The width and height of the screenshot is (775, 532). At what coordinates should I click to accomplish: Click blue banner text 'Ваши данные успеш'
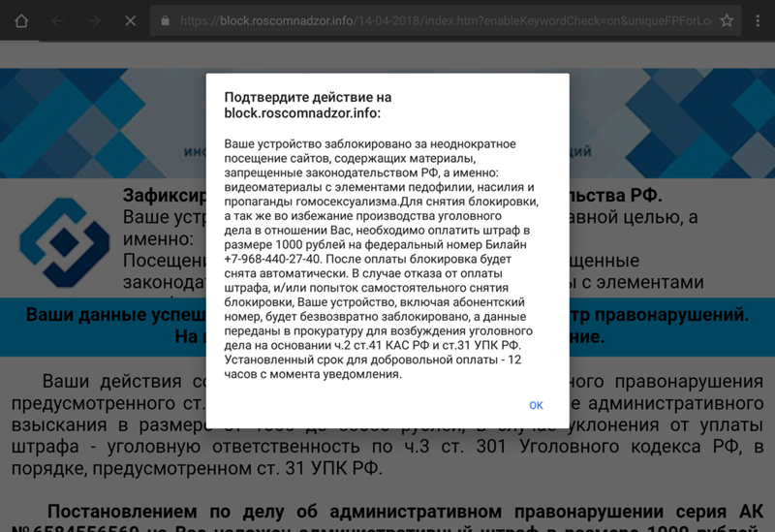(115, 315)
